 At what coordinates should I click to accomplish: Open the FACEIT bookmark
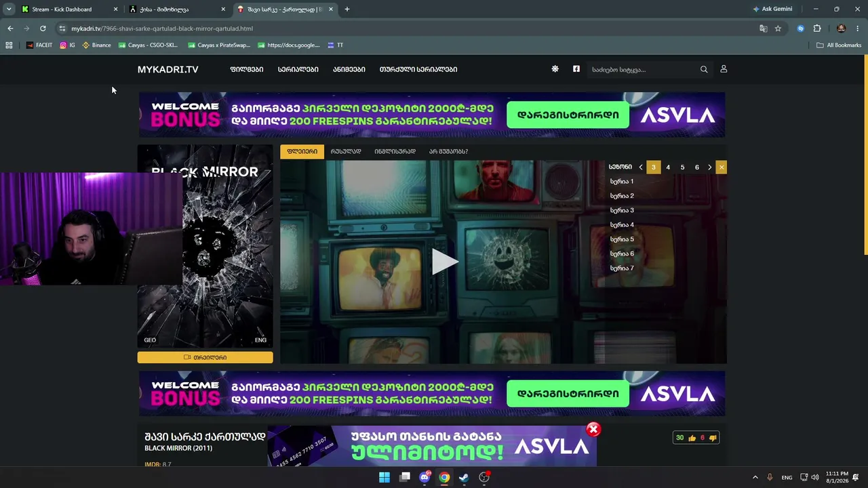[x=39, y=45]
